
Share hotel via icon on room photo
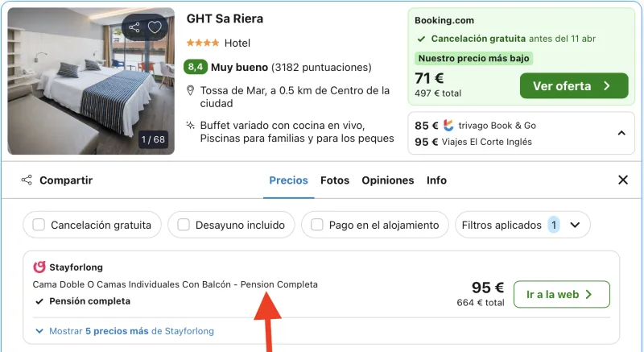coord(134,27)
